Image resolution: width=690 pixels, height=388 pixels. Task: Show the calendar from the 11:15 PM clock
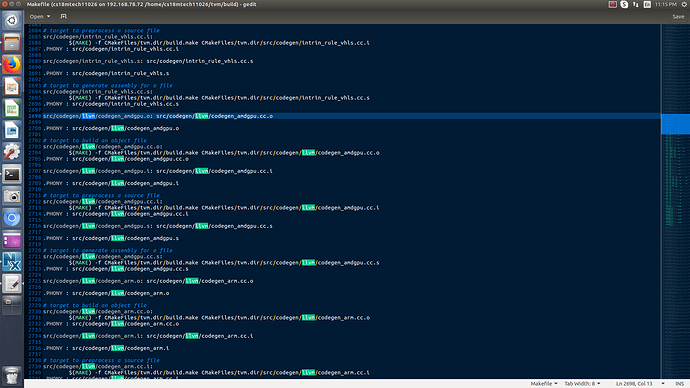[665, 4]
